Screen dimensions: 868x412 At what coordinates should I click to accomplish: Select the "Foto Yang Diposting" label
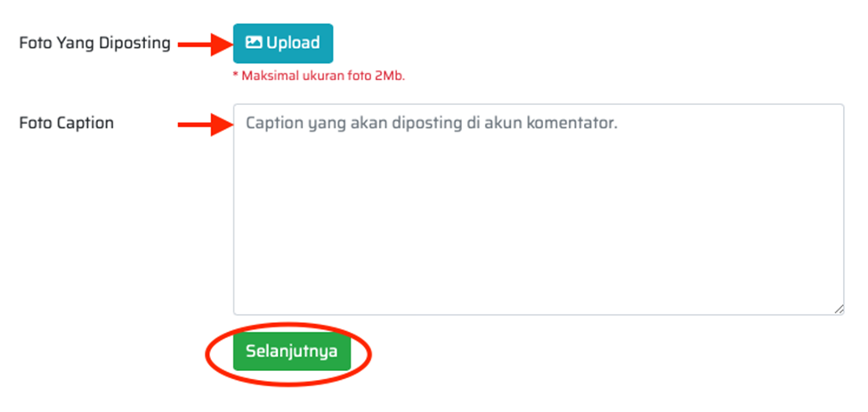click(94, 43)
